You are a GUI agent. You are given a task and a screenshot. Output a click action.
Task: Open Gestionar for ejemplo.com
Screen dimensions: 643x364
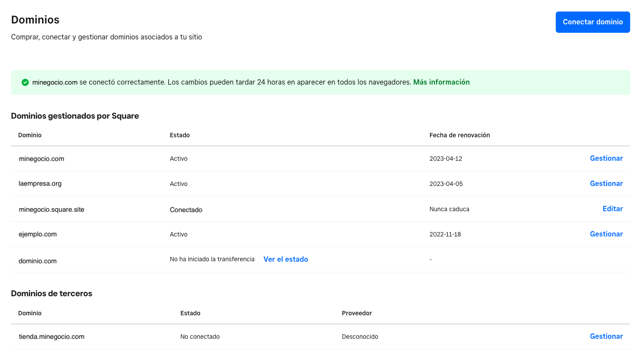click(x=606, y=234)
